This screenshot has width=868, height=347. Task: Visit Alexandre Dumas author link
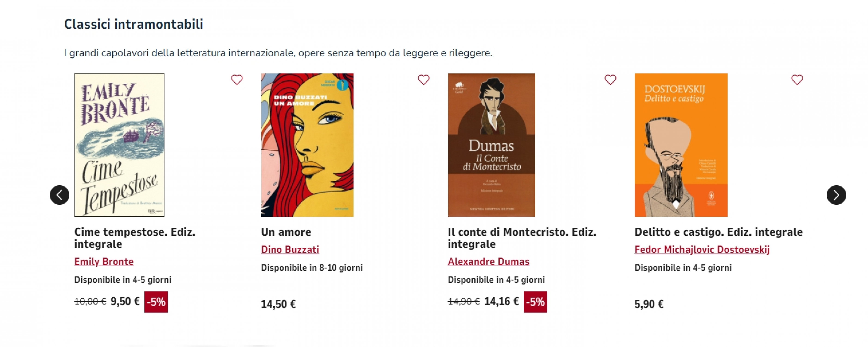488,262
